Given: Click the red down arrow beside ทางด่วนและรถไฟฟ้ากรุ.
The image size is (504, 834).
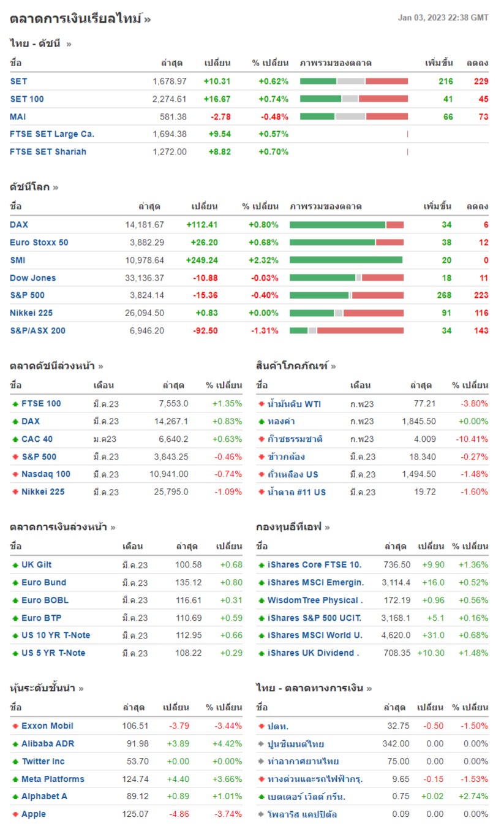Looking at the screenshot, I should click(x=261, y=779).
